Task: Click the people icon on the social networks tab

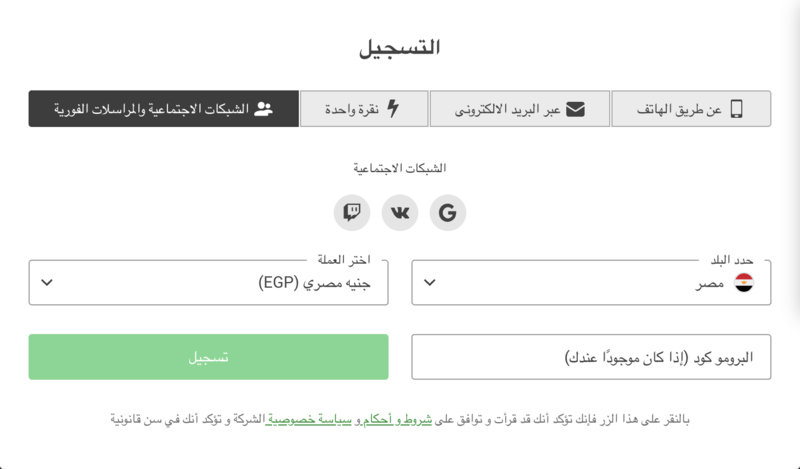Action: (x=264, y=109)
